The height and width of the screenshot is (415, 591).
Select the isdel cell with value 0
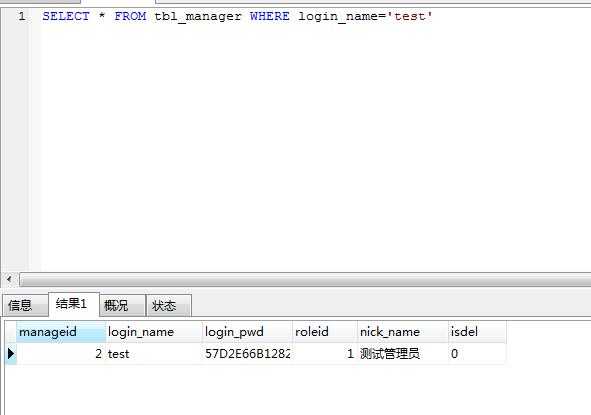pyautogui.click(x=477, y=354)
